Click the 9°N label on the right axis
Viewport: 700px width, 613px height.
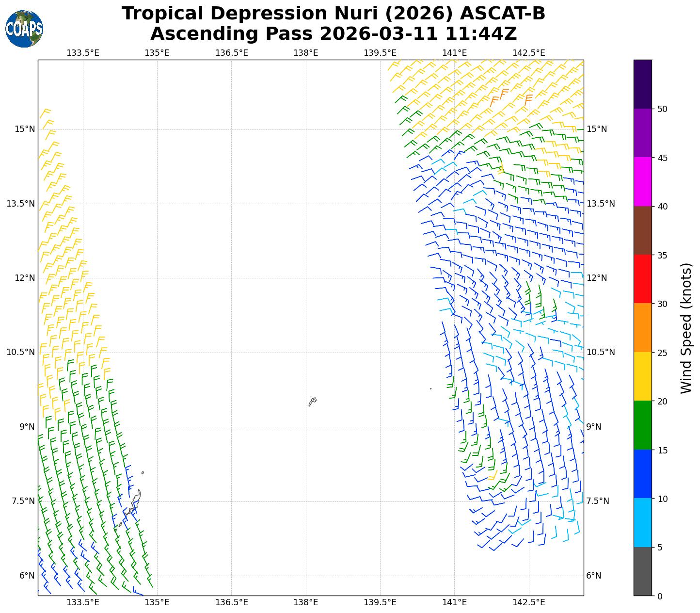point(594,427)
